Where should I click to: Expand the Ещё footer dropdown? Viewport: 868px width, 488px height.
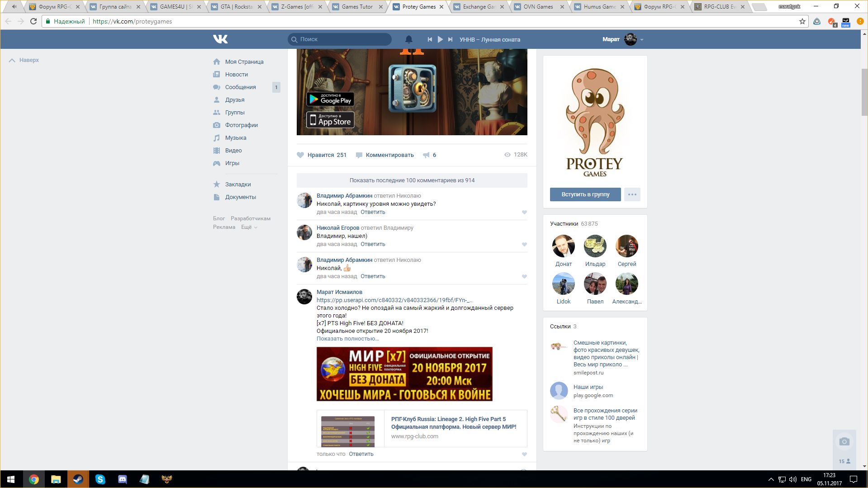249,227
